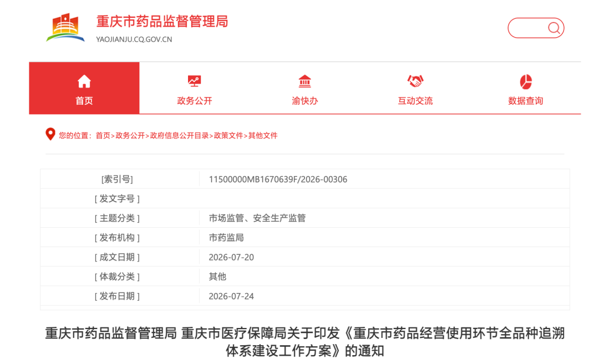Open 其他文件 breadcrumb link

[263, 135]
